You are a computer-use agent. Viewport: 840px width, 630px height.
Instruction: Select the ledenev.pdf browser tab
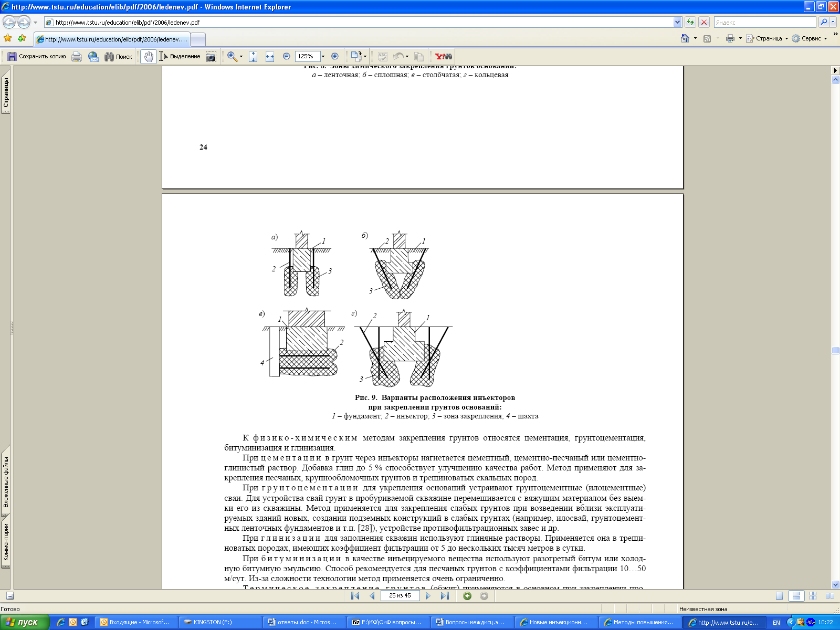111,39
